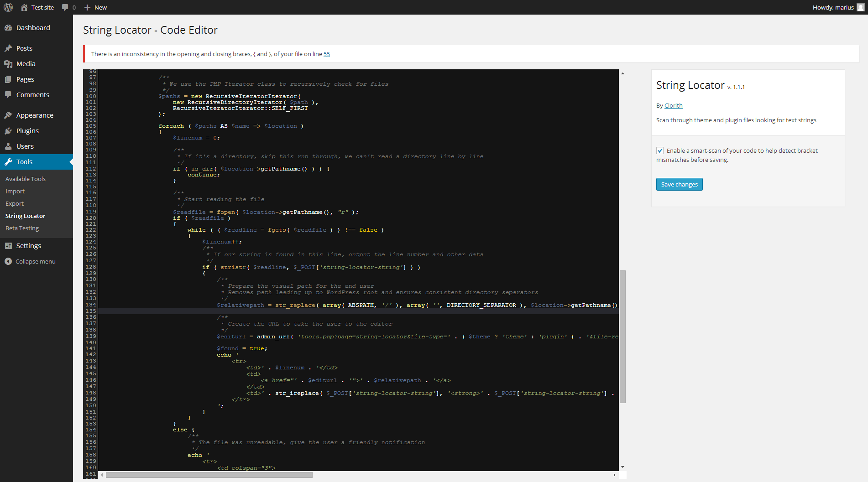Image resolution: width=868 pixels, height=482 pixels.
Task: Open comments bubble icon in admin bar
Action: (65, 7)
